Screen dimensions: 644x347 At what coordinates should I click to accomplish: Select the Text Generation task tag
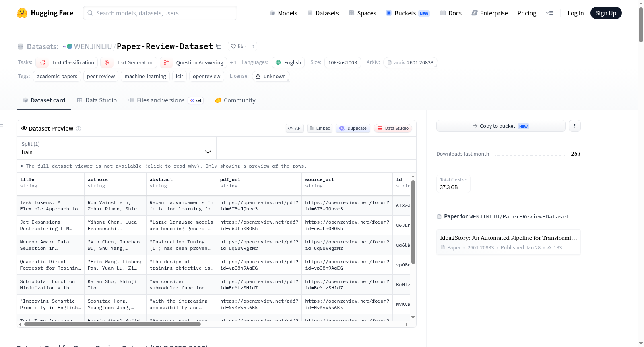coord(129,62)
